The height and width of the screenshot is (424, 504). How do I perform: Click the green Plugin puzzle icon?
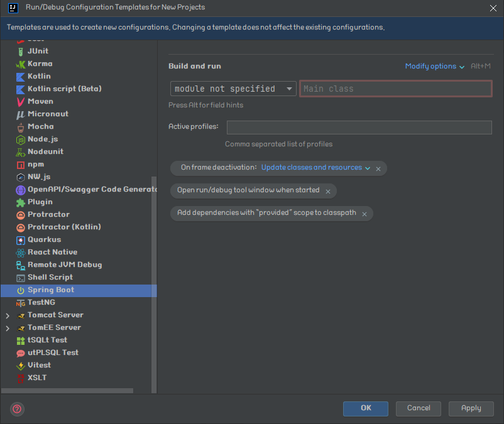click(x=21, y=202)
